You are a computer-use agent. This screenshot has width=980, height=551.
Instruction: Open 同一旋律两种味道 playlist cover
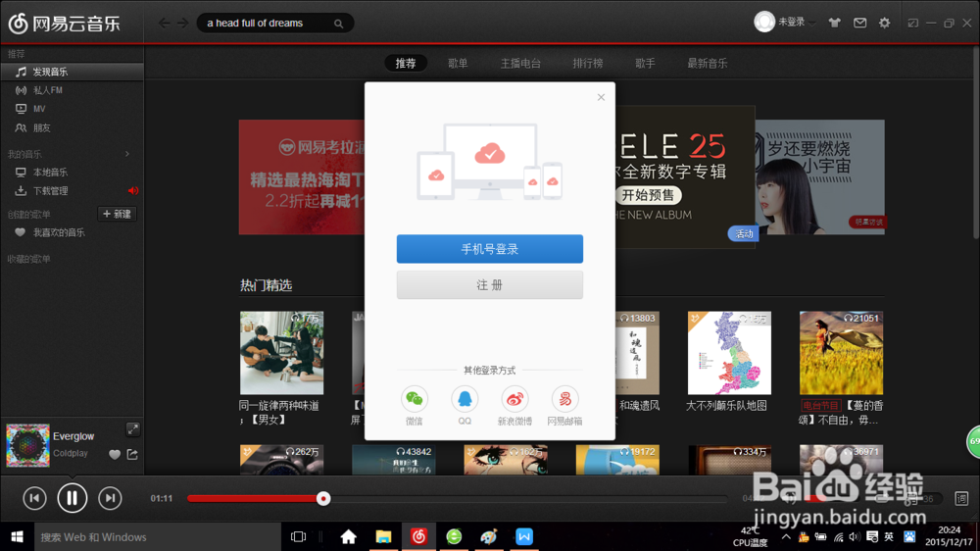(282, 353)
